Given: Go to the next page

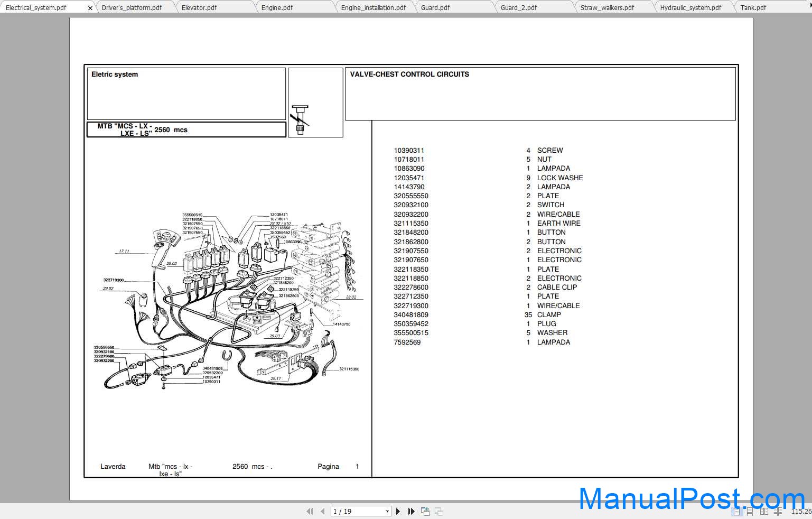Looking at the screenshot, I should pyautogui.click(x=398, y=511).
